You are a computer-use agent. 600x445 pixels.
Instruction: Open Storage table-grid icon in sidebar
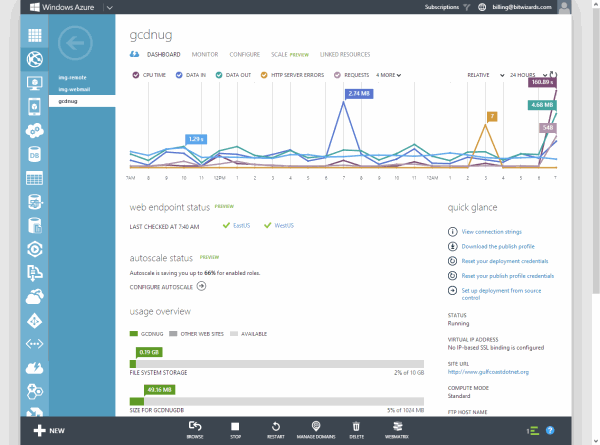(34, 178)
